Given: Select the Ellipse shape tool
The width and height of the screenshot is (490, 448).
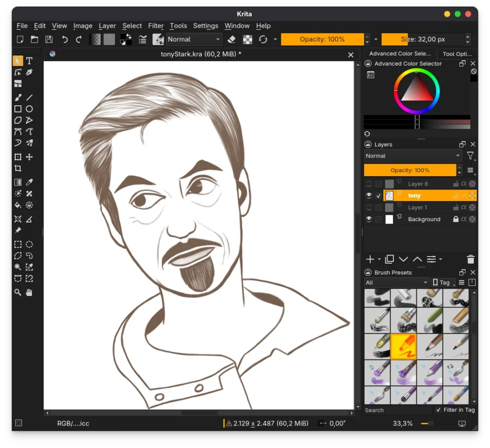Looking at the screenshot, I should (x=29, y=109).
